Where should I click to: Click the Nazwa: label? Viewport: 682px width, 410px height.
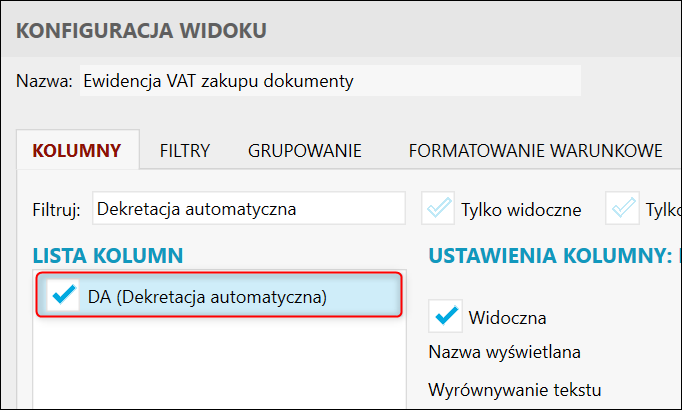(x=45, y=81)
